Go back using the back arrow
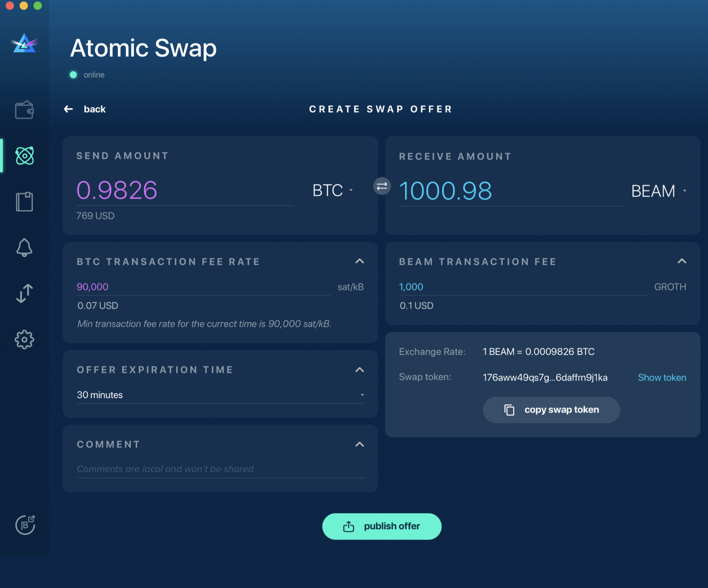Screen dimensions: 708x588 69,109
